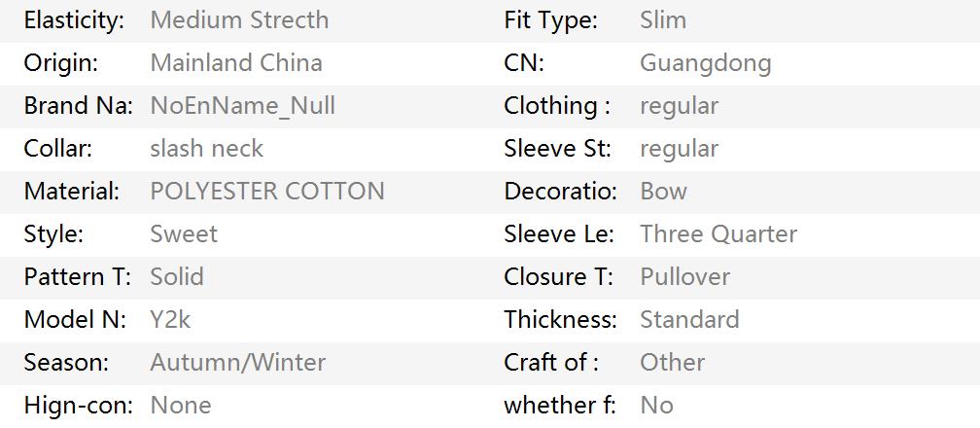Image resolution: width=980 pixels, height=428 pixels.
Task: Click the Three Quarter sleeve length value
Action: 718,233
